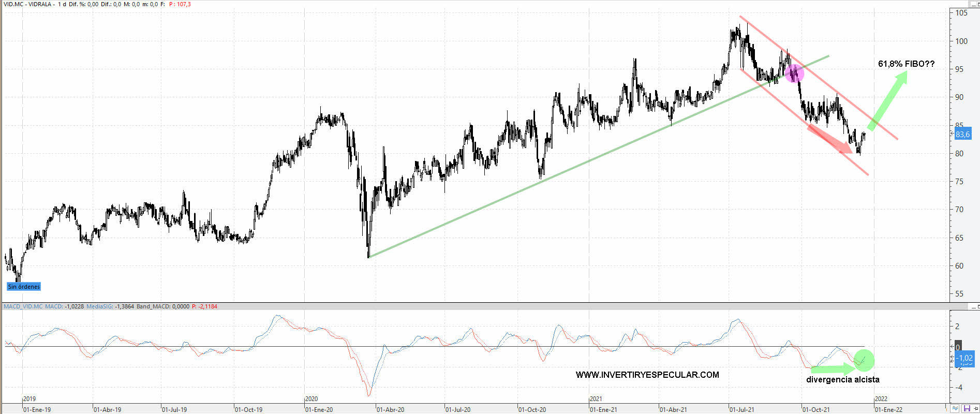Select the '61,8% FIBO??' text annotation
Viewport: 980px width, 414px height.
coord(906,64)
